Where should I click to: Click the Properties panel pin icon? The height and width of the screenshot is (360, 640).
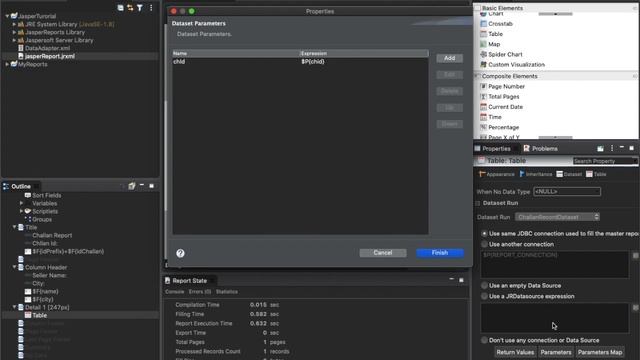click(x=600, y=149)
